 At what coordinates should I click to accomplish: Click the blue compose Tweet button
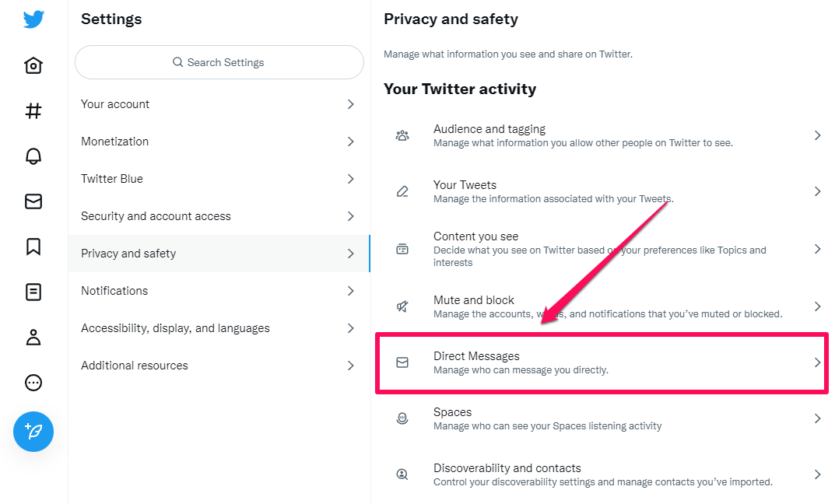pyautogui.click(x=33, y=431)
